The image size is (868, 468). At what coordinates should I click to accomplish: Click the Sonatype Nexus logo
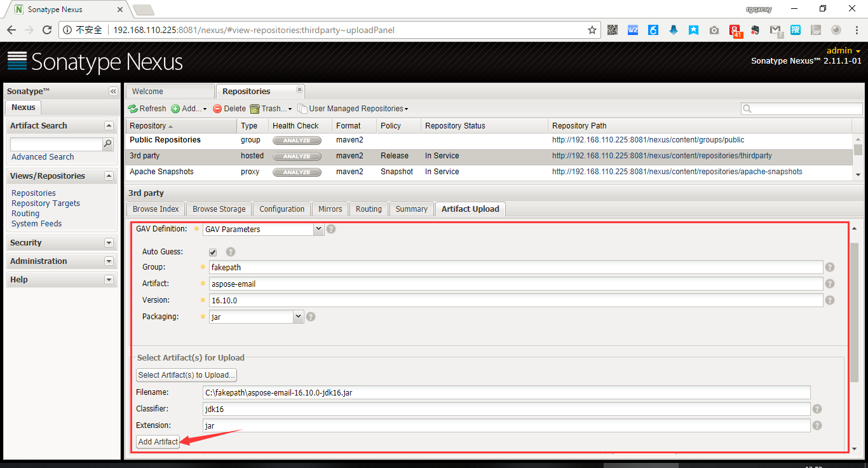(x=95, y=62)
